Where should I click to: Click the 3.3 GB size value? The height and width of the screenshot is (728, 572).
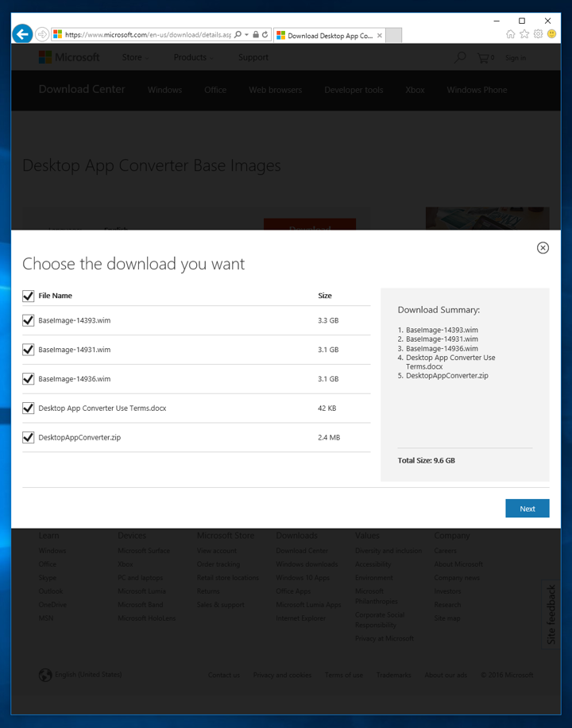tap(328, 320)
